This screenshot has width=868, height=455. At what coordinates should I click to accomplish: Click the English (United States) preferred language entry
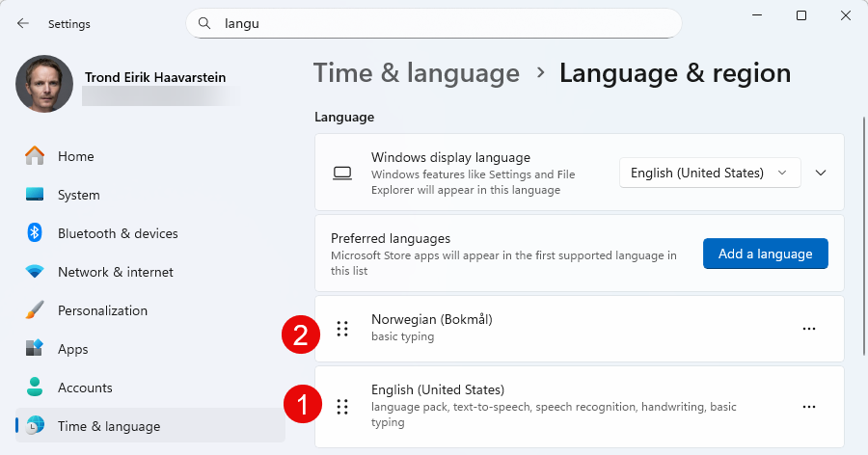click(x=579, y=407)
